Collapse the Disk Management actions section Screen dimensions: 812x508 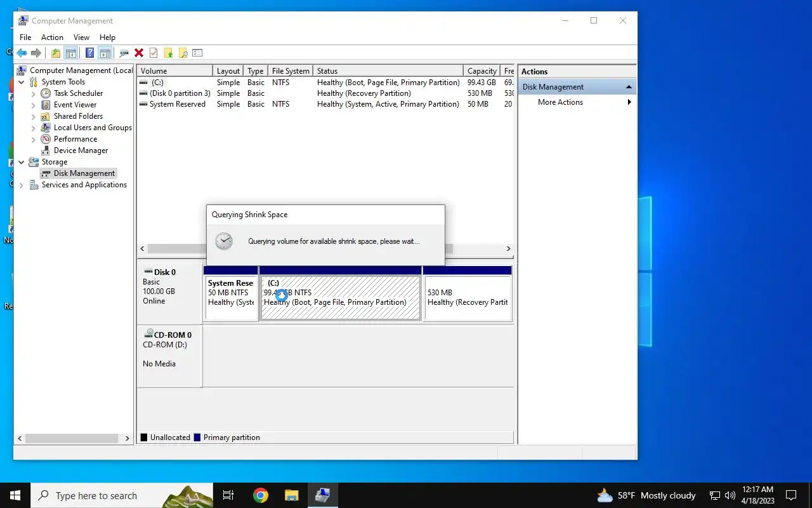tap(629, 87)
